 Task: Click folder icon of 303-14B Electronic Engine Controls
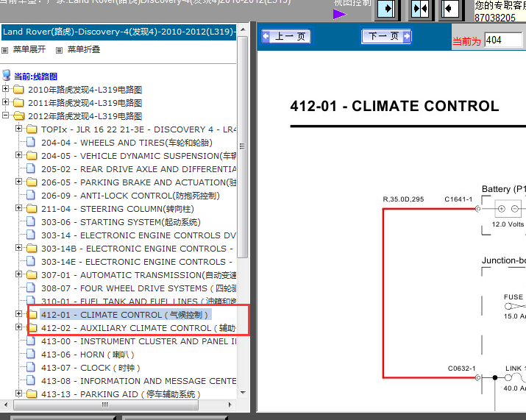tap(32, 248)
